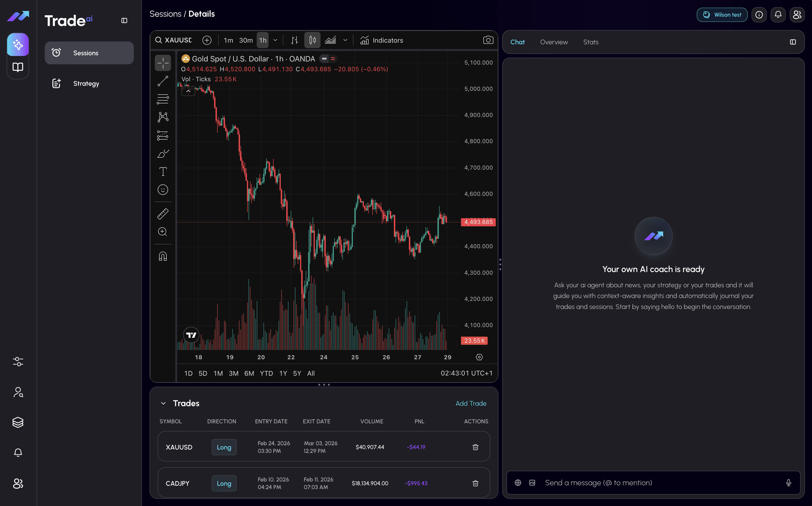Open the timeframe interval dropdown arrow
This screenshot has height=506, width=812.
[275, 40]
